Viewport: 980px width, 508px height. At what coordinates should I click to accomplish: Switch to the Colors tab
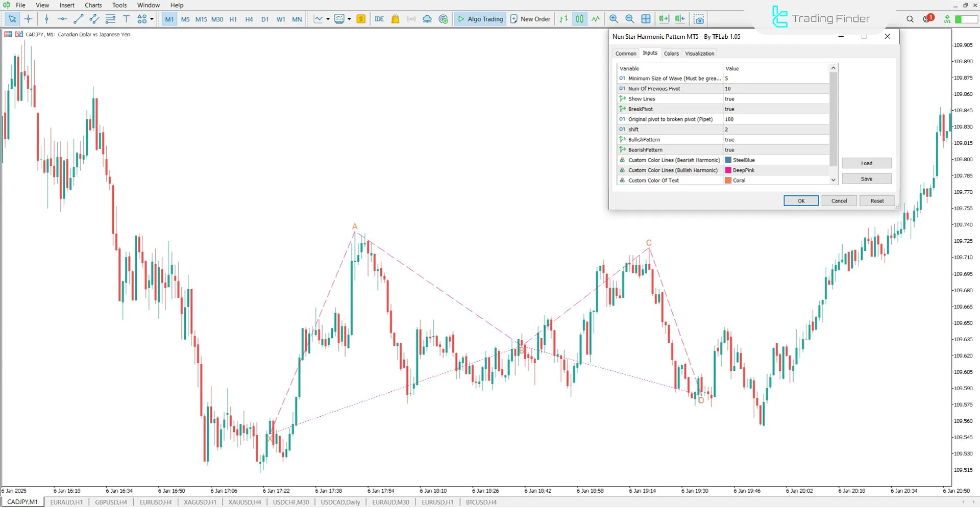(x=671, y=53)
